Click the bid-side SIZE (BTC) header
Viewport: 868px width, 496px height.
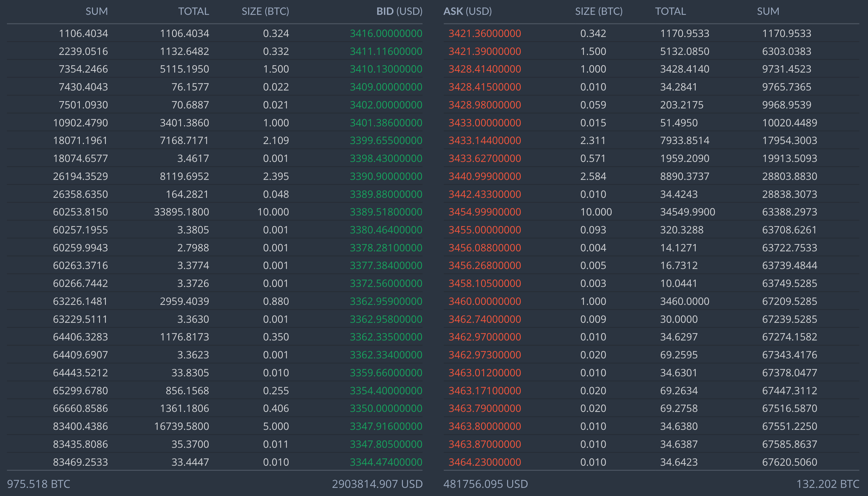coord(265,11)
